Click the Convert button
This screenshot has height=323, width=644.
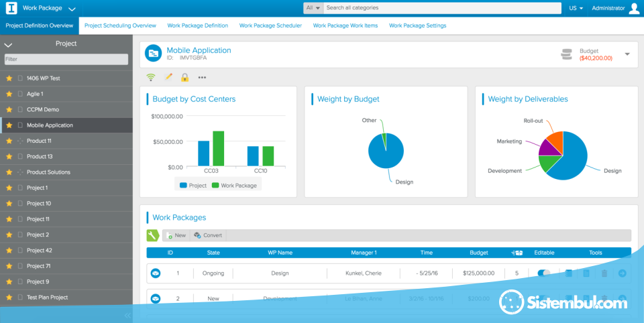(x=208, y=235)
